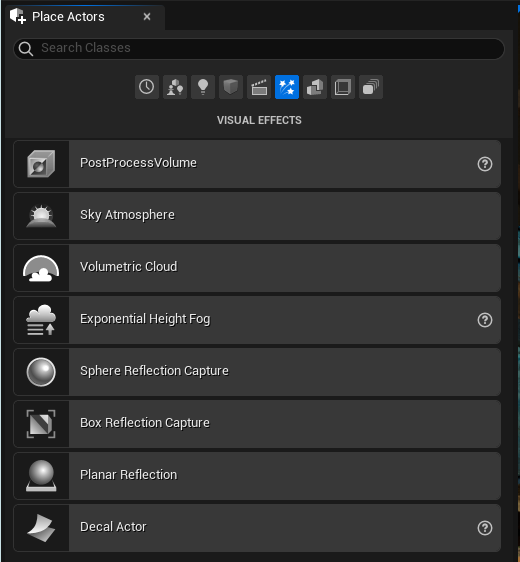Select the Sky Atmosphere label
Image resolution: width=520 pixels, height=562 pixels.
point(127,215)
